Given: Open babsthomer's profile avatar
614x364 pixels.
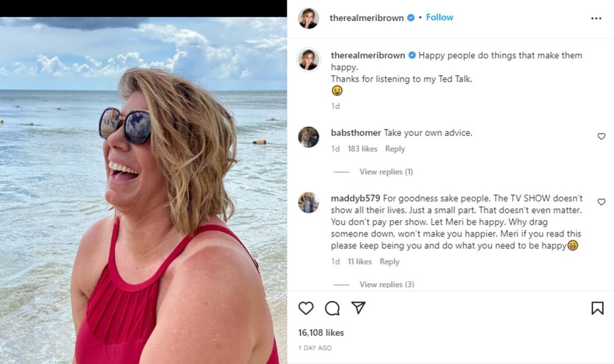Looking at the screenshot, I should pos(308,137).
